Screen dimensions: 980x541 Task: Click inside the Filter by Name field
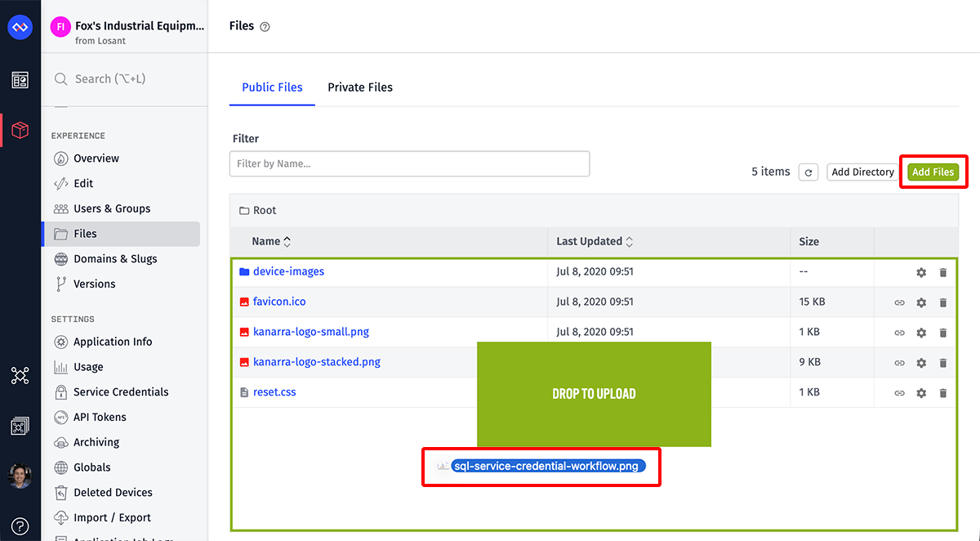pos(408,163)
